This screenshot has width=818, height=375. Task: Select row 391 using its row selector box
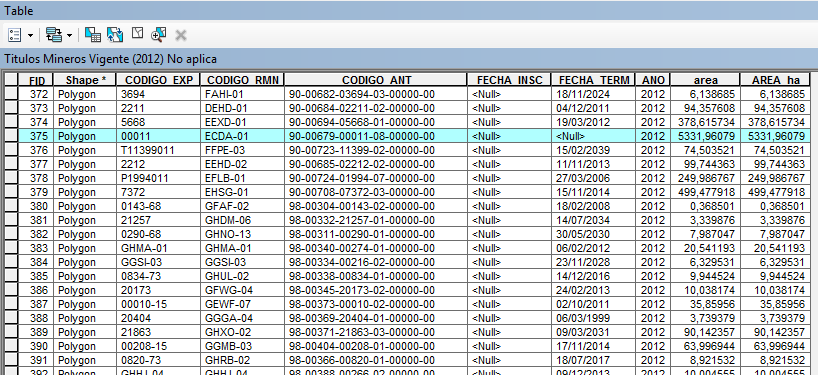(x=11, y=360)
